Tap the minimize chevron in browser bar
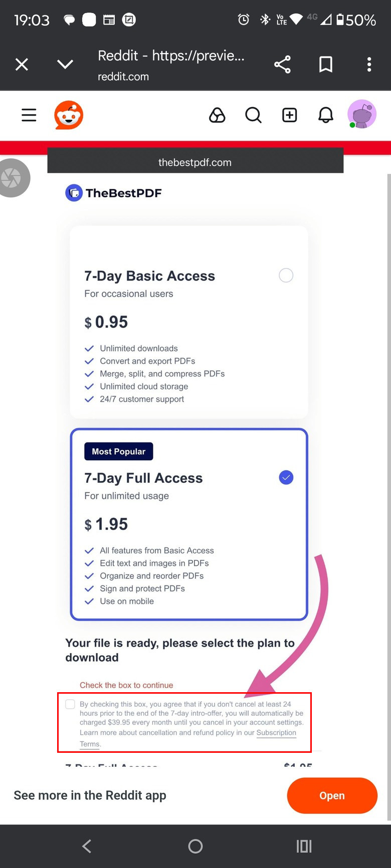Screen dimensions: 391x868 pyautogui.click(x=65, y=65)
